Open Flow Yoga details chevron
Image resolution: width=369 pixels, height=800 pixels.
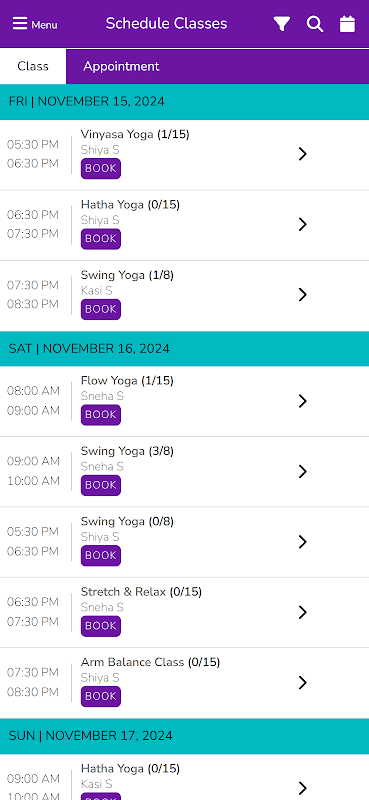click(x=303, y=401)
